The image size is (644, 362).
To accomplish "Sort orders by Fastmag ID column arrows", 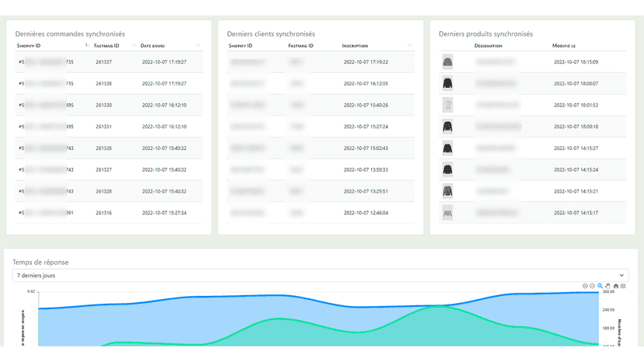I will pos(134,45).
